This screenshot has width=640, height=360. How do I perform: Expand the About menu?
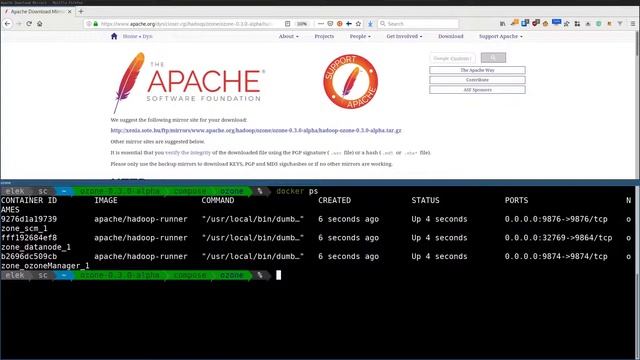pos(289,36)
